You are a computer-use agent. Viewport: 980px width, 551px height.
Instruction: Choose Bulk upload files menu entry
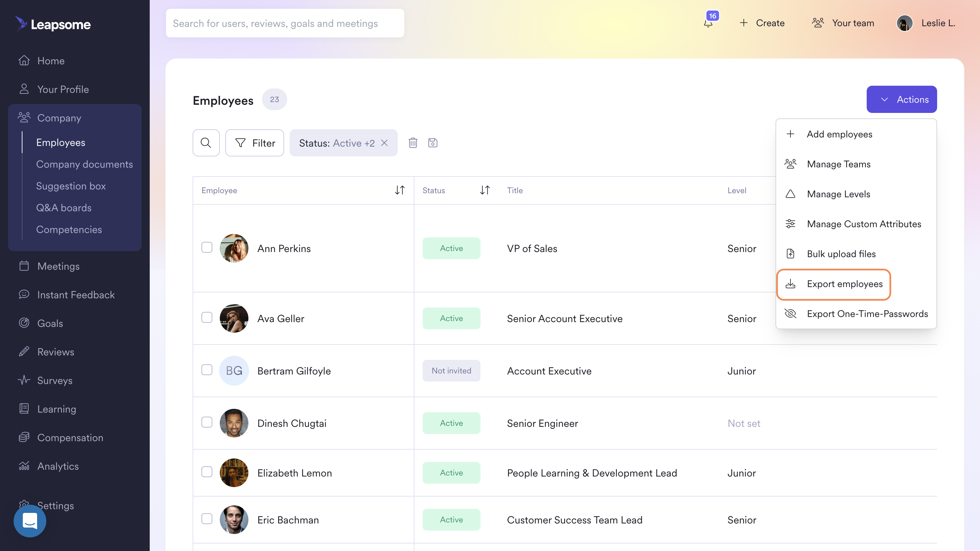coord(856,254)
